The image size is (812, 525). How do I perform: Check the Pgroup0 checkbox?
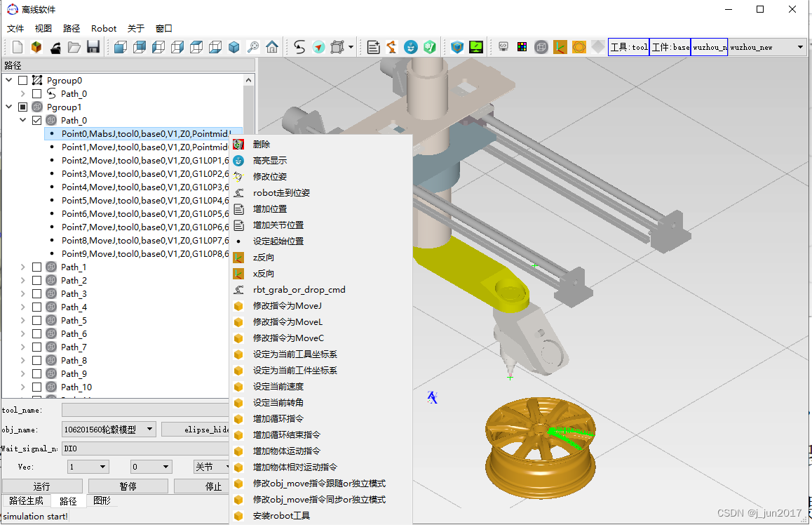[x=23, y=81]
